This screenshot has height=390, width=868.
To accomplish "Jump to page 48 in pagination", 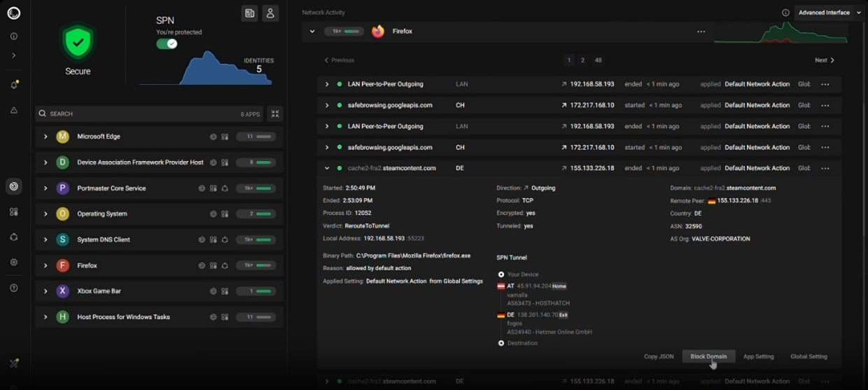I will (598, 60).
